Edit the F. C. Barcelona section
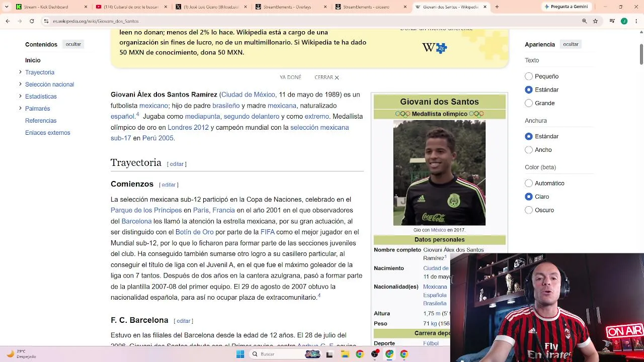This screenshot has height=362, width=644. point(184,321)
